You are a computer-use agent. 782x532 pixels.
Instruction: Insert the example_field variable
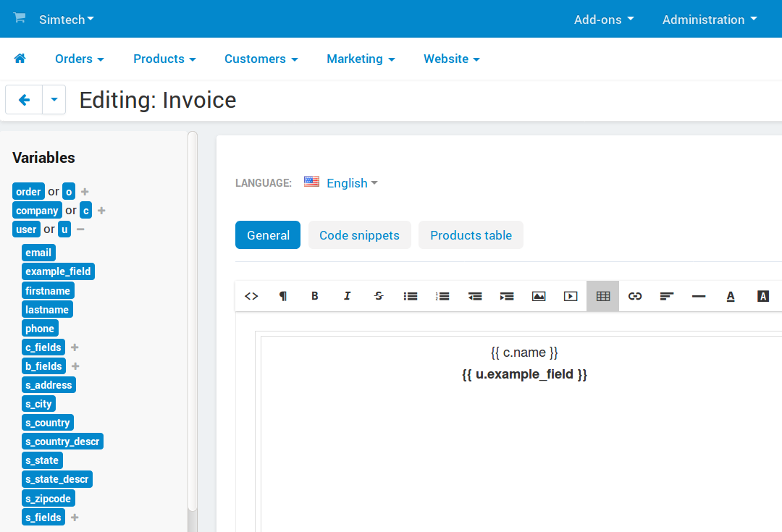coord(59,271)
